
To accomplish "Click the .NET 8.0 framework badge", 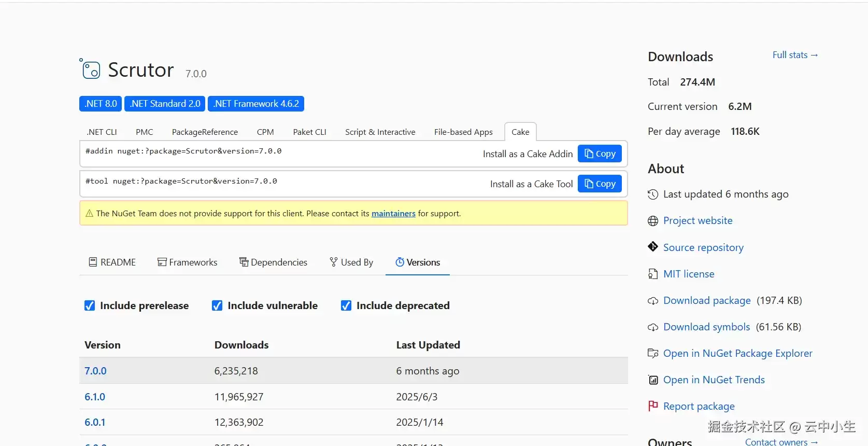I will 101,104.
